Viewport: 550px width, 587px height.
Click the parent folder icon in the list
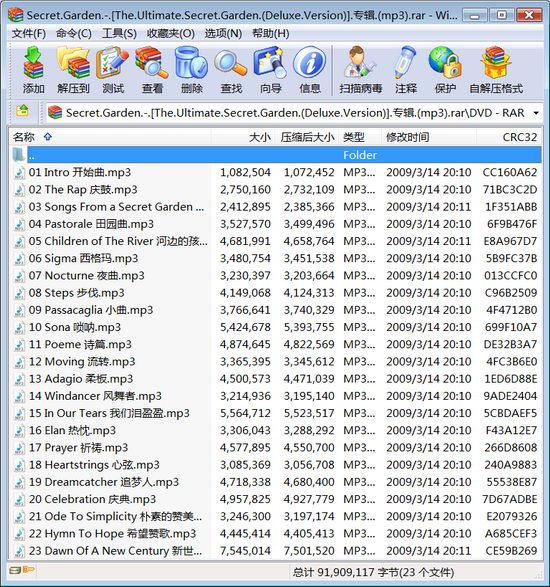coord(19,155)
